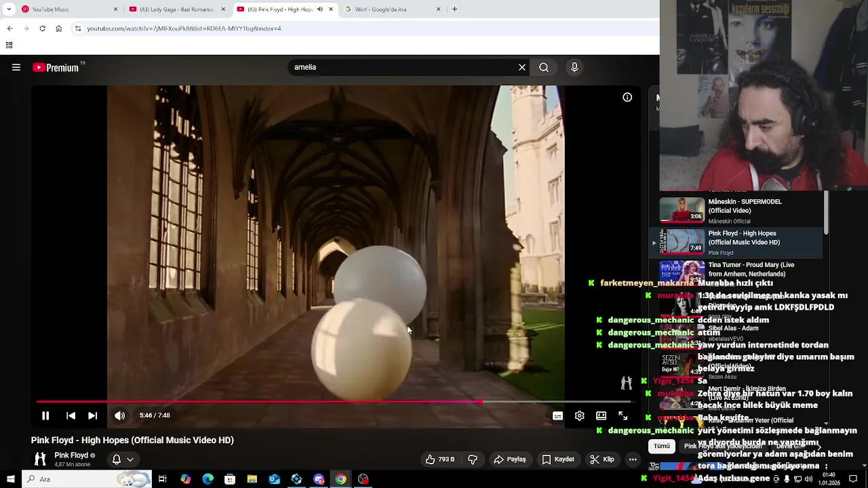Go forward in browser history
The image size is (868, 488).
tap(26, 28)
